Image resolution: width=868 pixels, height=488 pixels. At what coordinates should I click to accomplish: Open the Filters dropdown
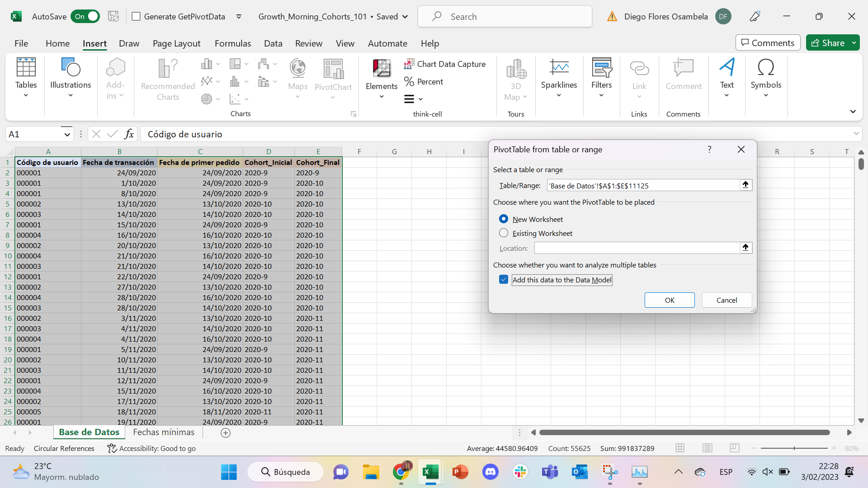[x=601, y=95]
